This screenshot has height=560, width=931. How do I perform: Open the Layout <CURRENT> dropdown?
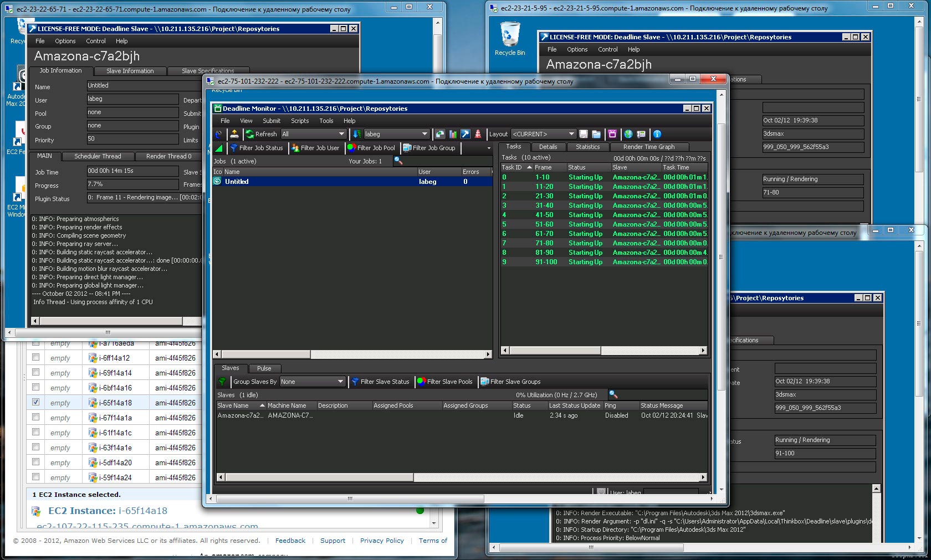544,134
